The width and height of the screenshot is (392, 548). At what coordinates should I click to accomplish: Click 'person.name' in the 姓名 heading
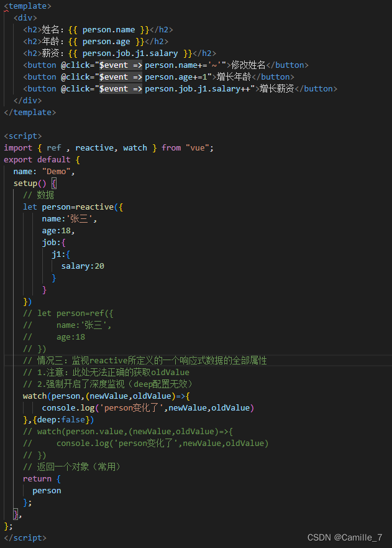click(x=109, y=30)
